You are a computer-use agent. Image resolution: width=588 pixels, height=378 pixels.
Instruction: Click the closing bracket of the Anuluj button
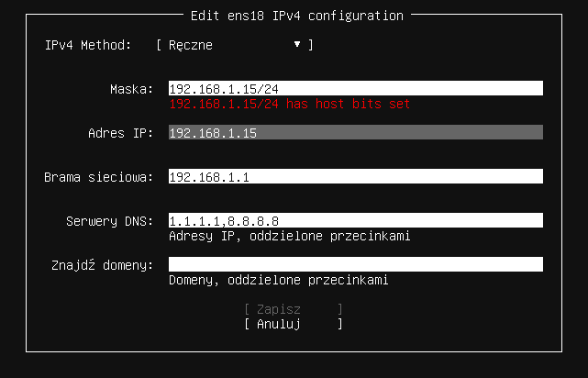[x=340, y=324]
